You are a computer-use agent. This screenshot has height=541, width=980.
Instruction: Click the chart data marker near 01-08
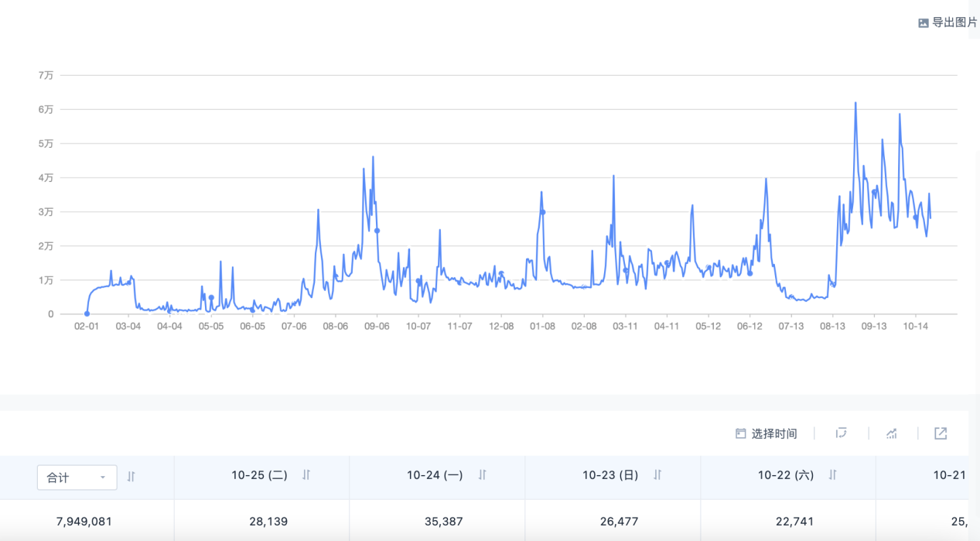coord(543,212)
